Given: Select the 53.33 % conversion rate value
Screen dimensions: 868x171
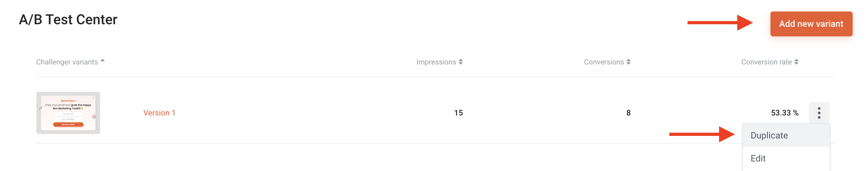Looking at the screenshot, I should [x=784, y=113].
